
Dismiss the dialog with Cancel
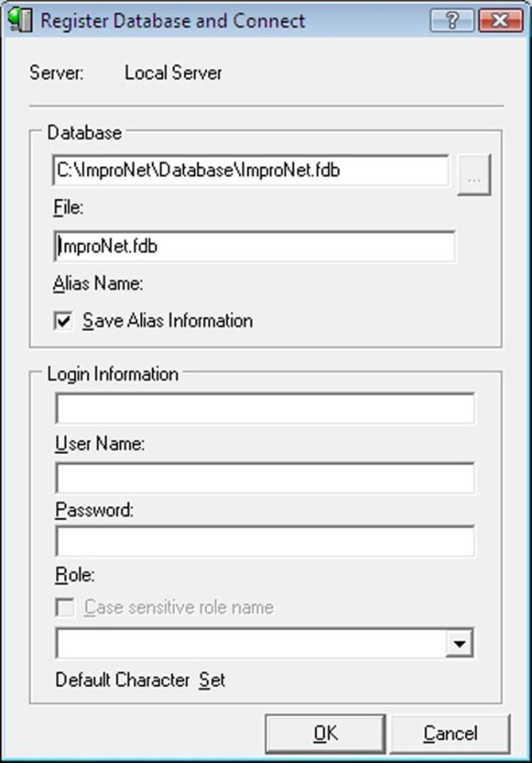[450, 733]
